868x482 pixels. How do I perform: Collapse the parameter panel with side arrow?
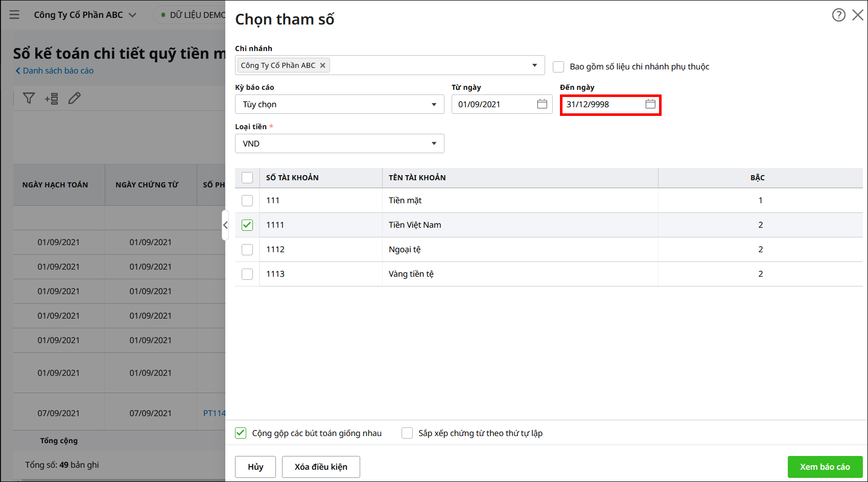pos(225,225)
